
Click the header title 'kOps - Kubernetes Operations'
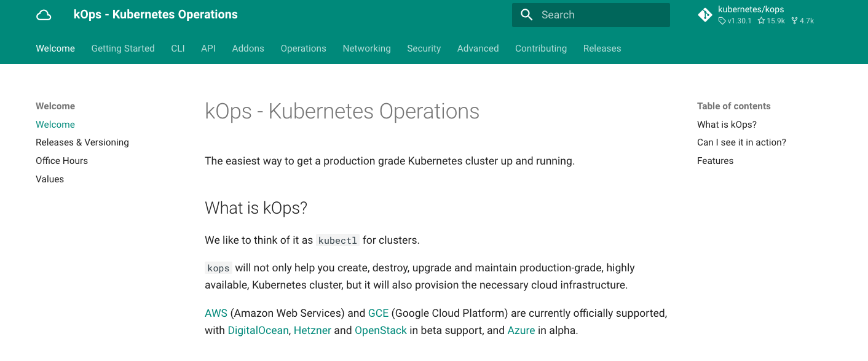[x=156, y=15]
